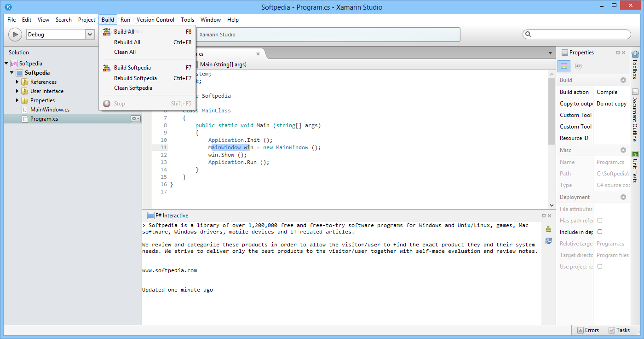Click the scroll-down arrow of the code editor

(x=552, y=205)
